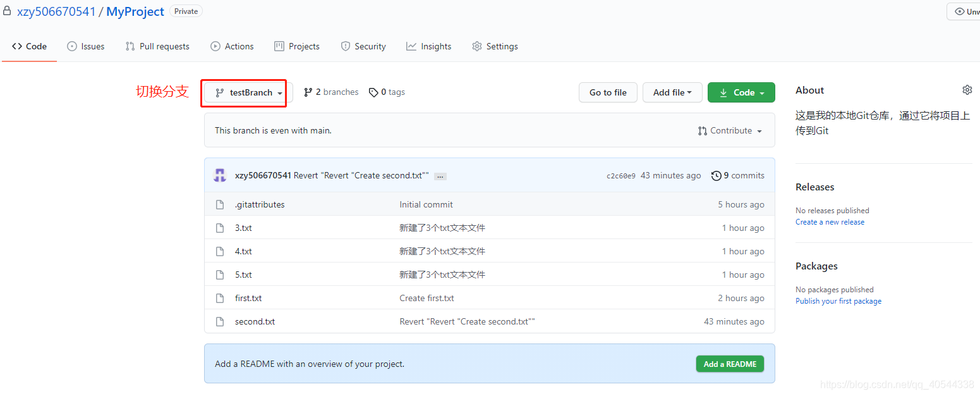
Task: Click the file icon of 4.txt
Action: (x=220, y=251)
